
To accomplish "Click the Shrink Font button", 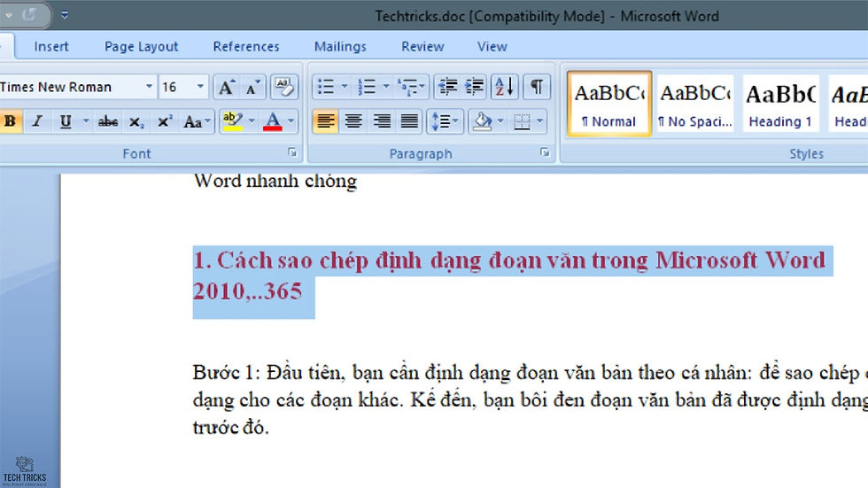I will tap(253, 88).
